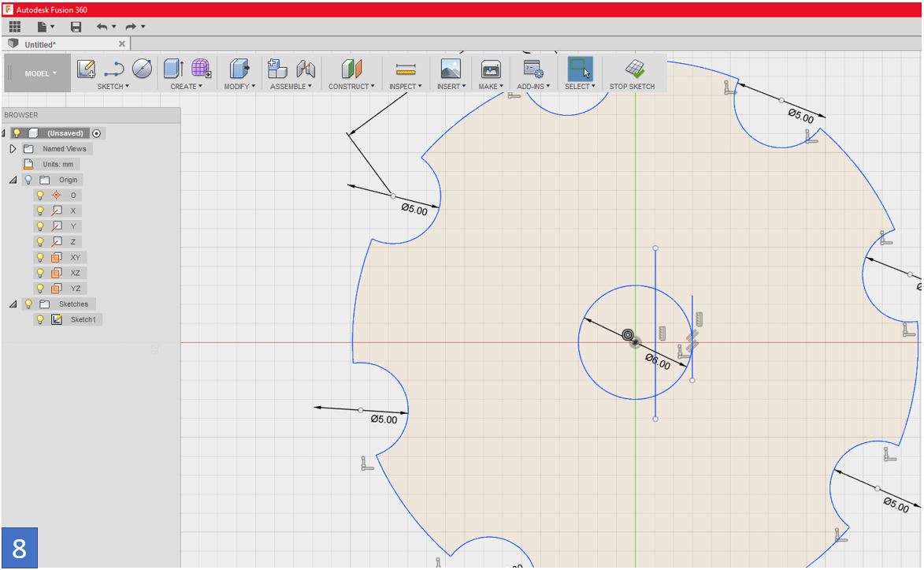Save the design with floppy icon
The width and height of the screenshot is (924, 570).
pos(76,27)
